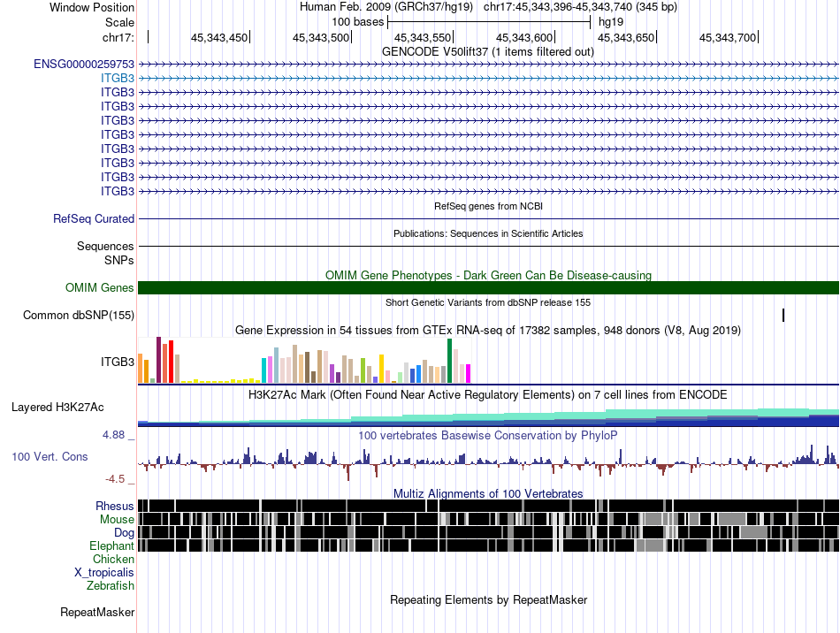
Task: Click the Human Feb. 2009 (GRCh37/hg19) assembly text
Action: point(386,7)
